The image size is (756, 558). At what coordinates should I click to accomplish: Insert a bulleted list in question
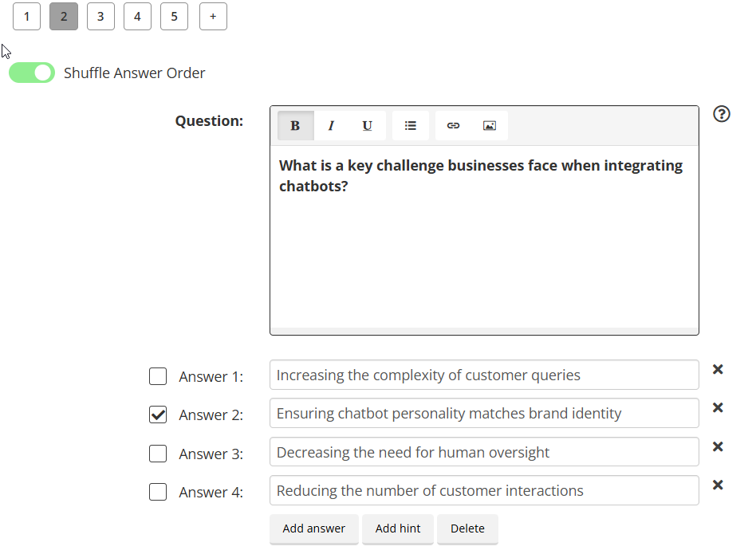[411, 126]
